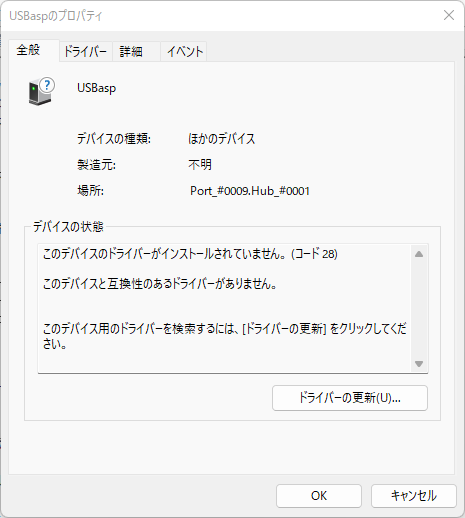The width and height of the screenshot is (465, 518).
Task: Click the コード 28 error message line
Action: (x=190, y=254)
